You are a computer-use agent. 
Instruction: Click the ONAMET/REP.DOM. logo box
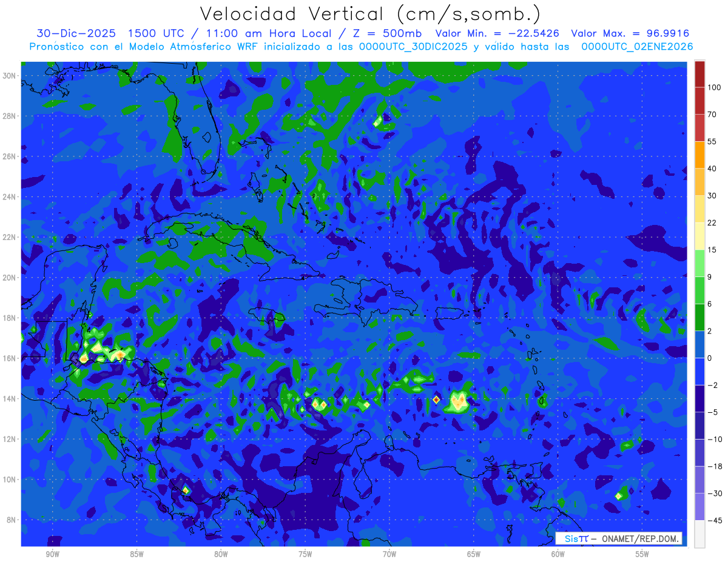[619, 538]
